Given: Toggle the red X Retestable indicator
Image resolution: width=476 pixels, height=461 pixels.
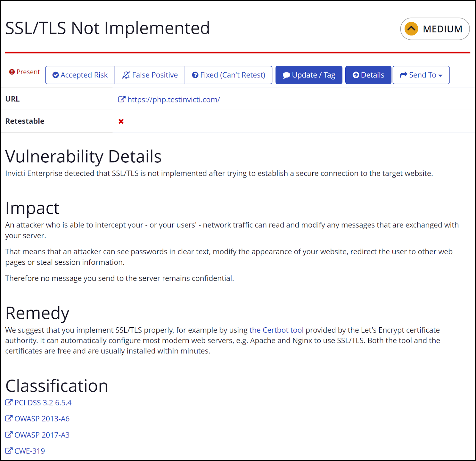Looking at the screenshot, I should pos(121,121).
